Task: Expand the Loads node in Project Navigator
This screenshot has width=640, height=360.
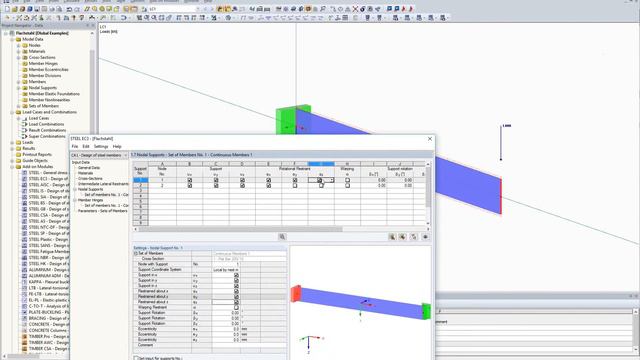Action: pos(12,142)
